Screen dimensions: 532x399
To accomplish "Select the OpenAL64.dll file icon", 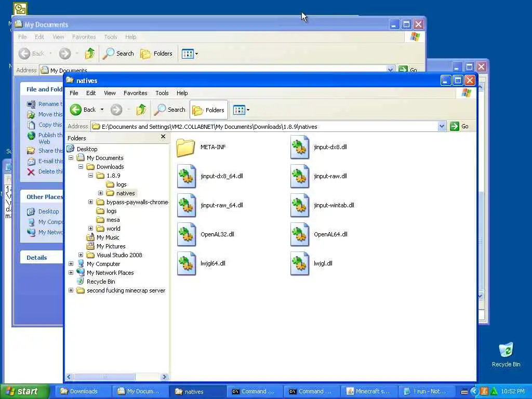I will 300,234.
